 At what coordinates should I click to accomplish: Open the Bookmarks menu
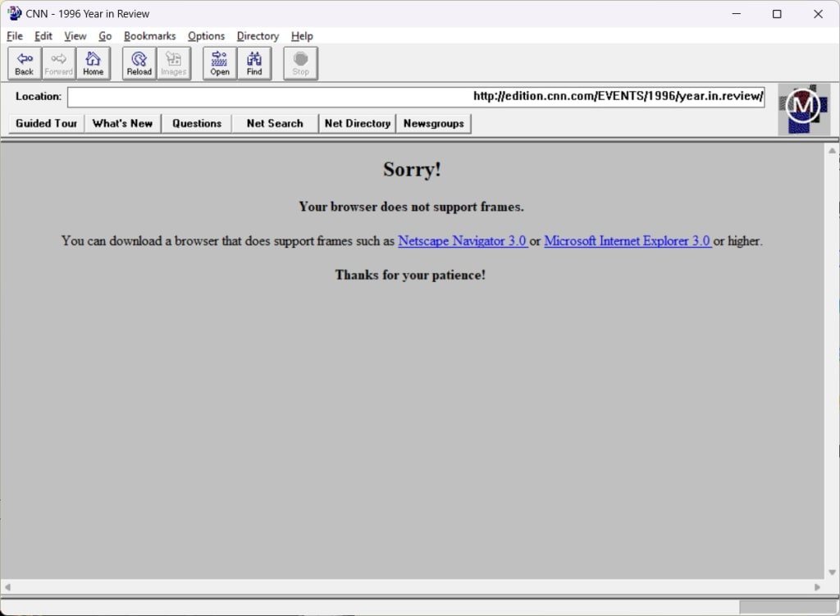click(149, 36)
